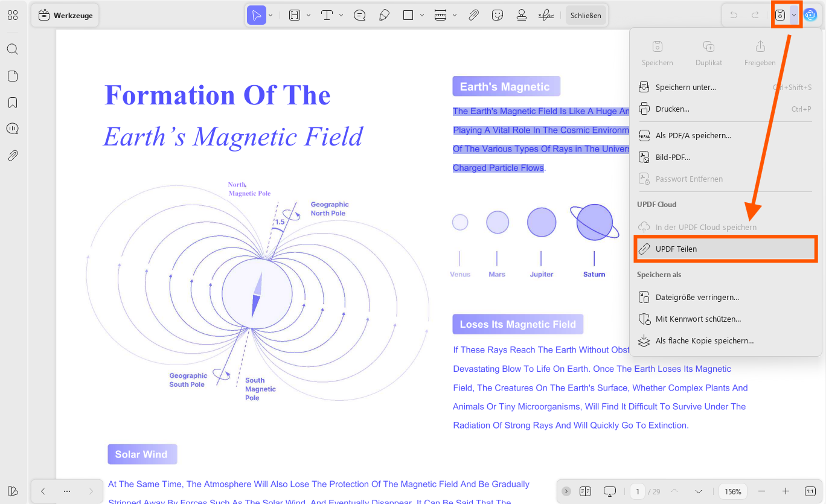Collapse the save options dropdown arrow

tap(794, 16)
